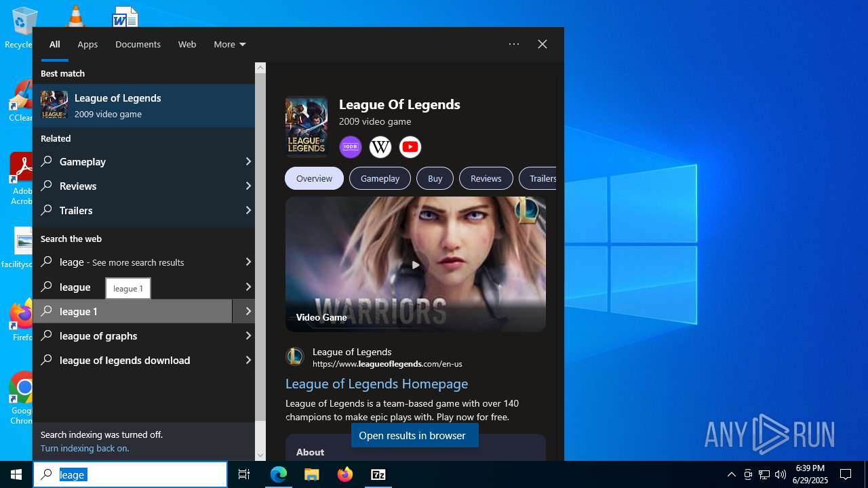Select the Overview pill

pos(314,178)
